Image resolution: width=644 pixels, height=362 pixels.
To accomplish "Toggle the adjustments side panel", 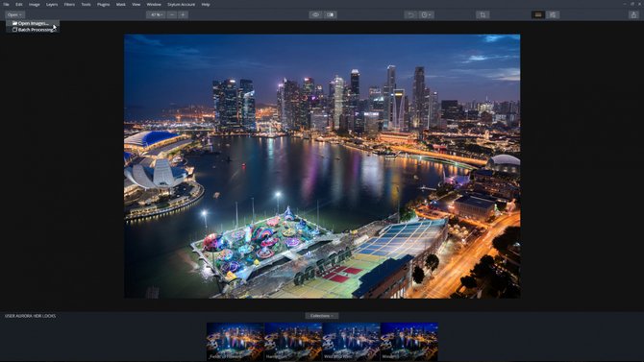I will (x=553, y=14).
